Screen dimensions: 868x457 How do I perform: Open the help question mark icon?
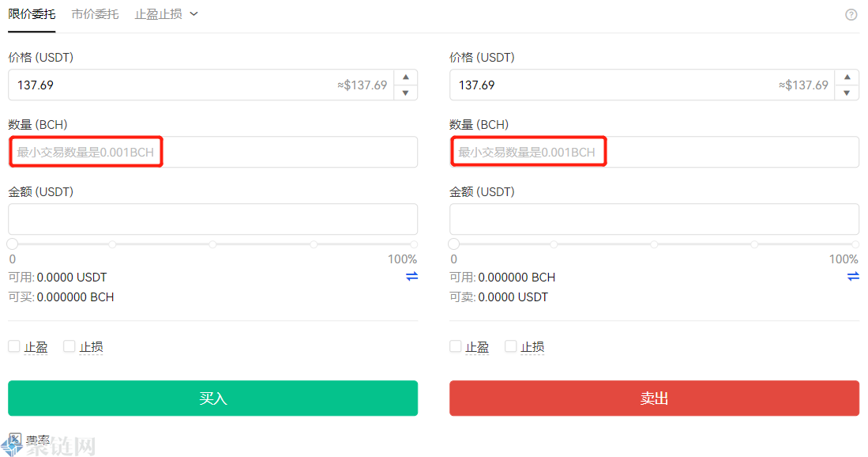(x=851, y=15)
